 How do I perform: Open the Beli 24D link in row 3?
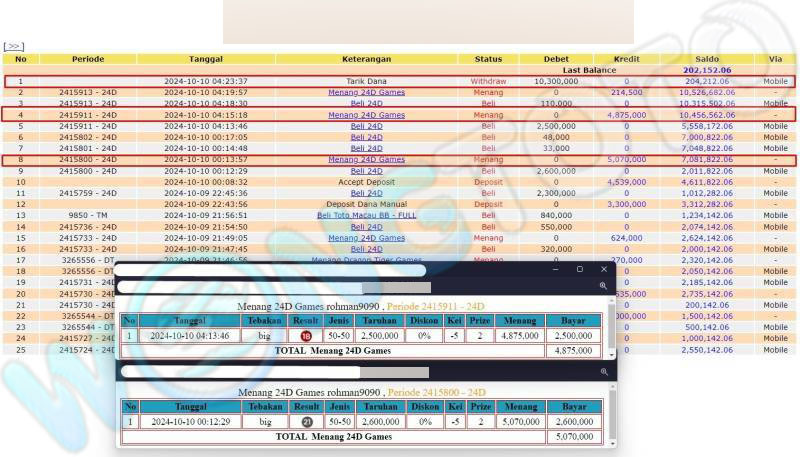tap(366, 103)
